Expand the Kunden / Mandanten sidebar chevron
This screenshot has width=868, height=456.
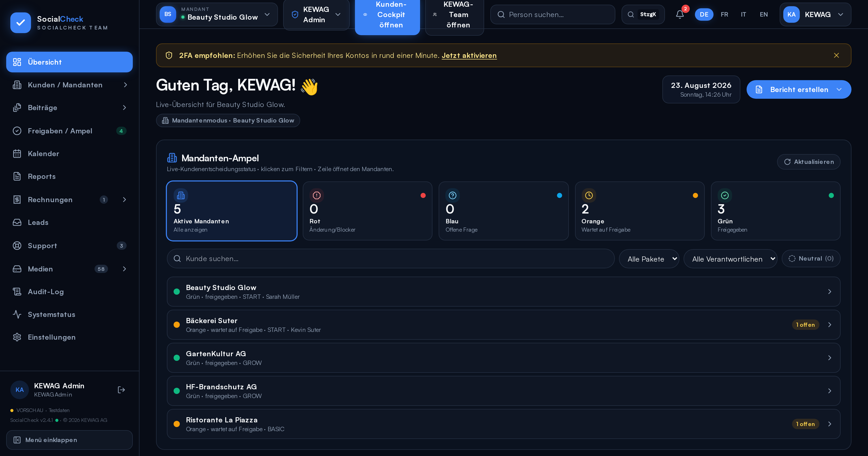(125, 85)
